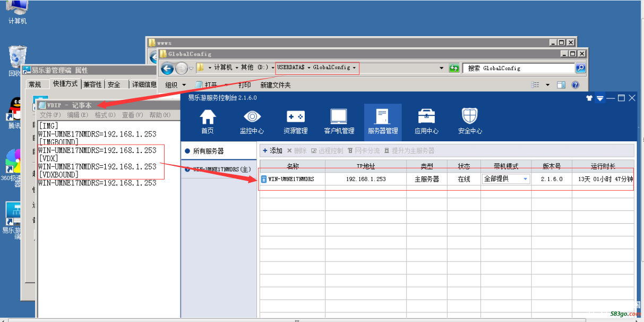Click USERDATA$ in the address bar

point(290,67)
